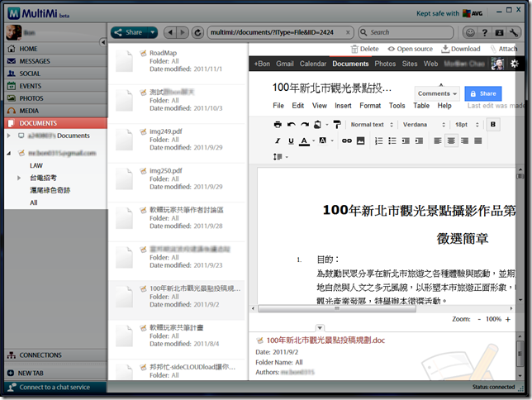The height and width of the screenshot is (400, 532).
Task: Click the zoom plus button
Action: (519, 318)
